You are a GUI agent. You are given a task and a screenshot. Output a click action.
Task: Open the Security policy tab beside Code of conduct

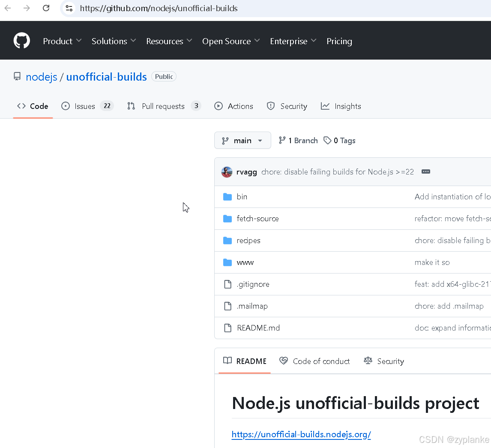384,361
